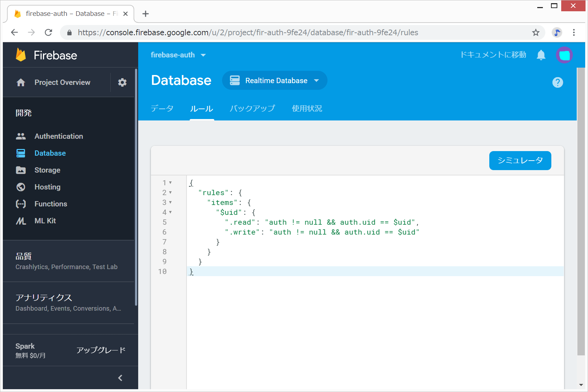Screen dimensions: 588x392
Task: Fold the code block at line 1
Action: [x=171, y=183]
